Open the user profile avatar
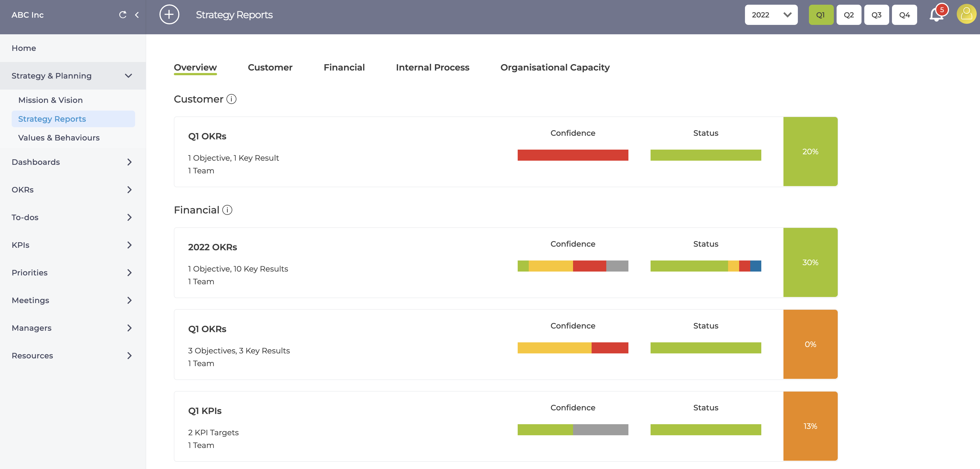The image size is (980, 469). (x=966, y=14)
